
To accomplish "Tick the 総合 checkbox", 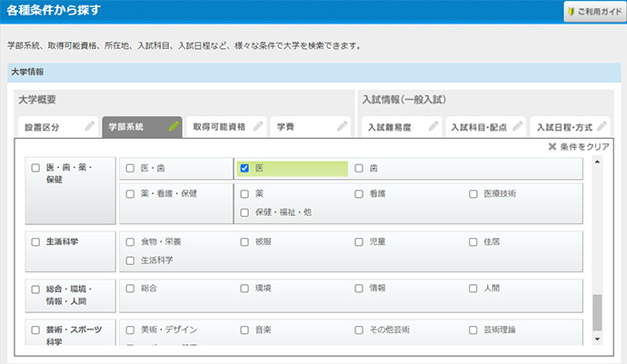I will pyautogui.click(x=130, y=288).
